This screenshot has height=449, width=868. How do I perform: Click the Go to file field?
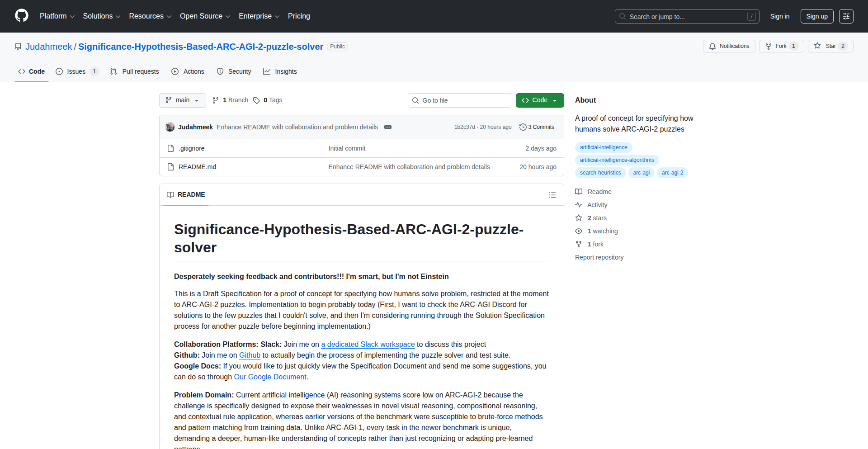(460, 100)
